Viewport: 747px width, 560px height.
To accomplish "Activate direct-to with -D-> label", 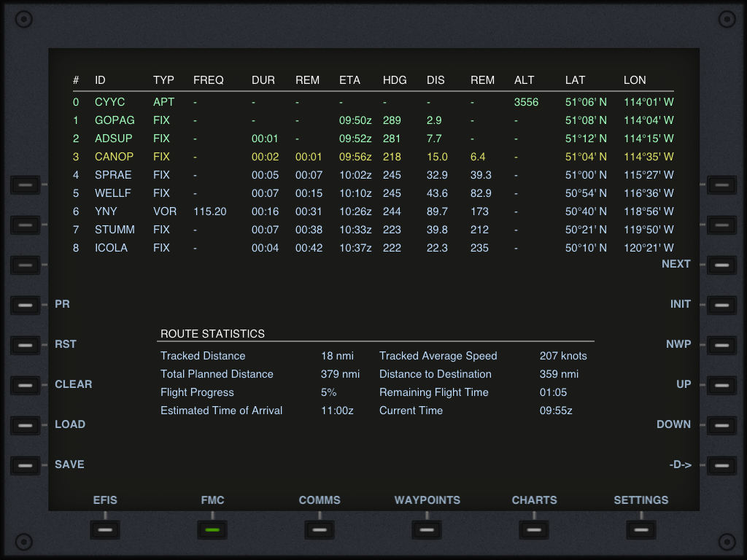I will 679,464.
